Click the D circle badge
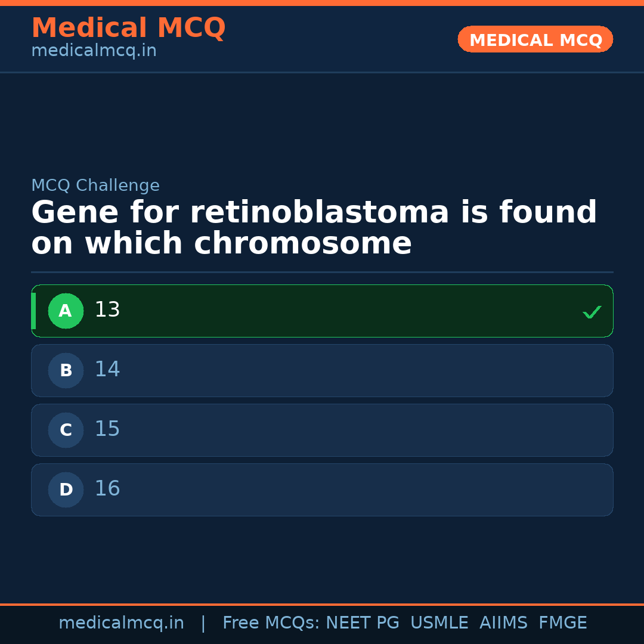This screenshot has width=644, height=644. pyautogui.click(x=66, y=490)
